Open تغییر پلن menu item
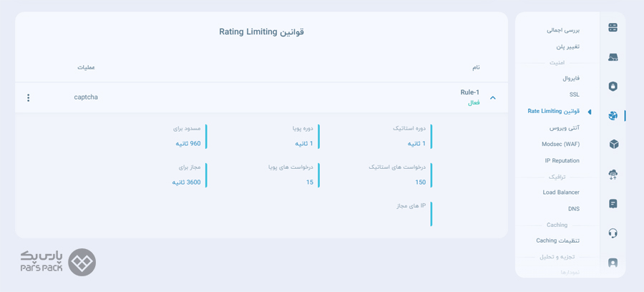This screenshot has width=644, height=292. (568, 47)
